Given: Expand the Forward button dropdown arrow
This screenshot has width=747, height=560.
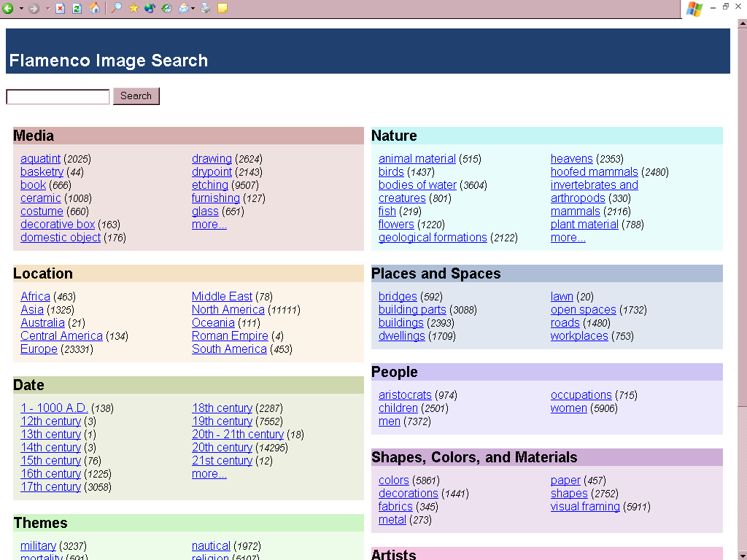Looking at the screenshot, I should pyautogui.click(x=47, y=9).
